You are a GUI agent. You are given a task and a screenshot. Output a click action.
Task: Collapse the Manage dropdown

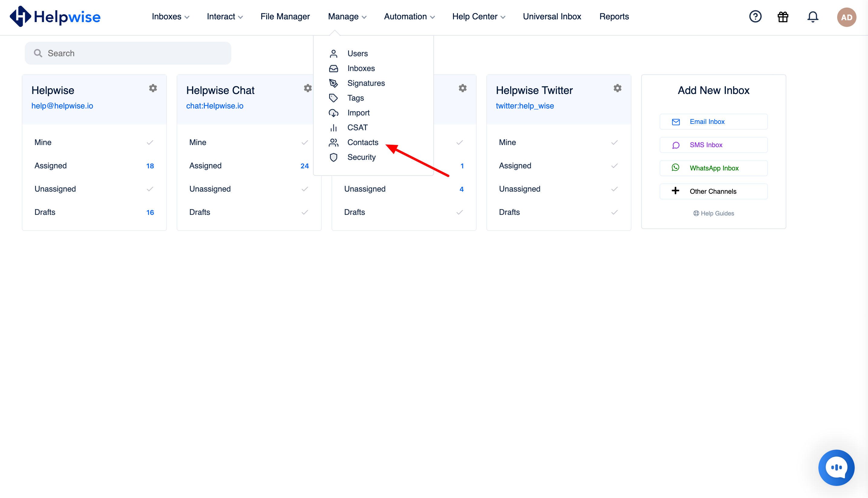click(x=347, y=16)
